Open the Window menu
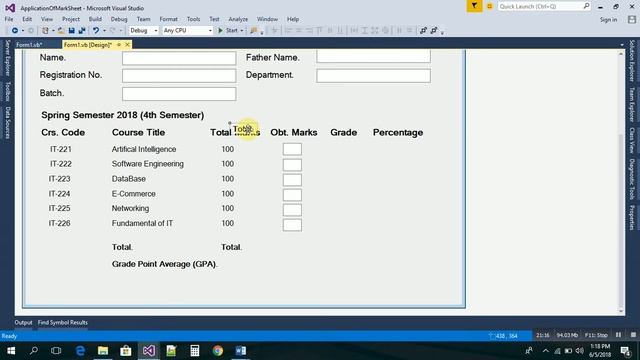The height and width of the screenshot is (360, 640). pos(267,19)
